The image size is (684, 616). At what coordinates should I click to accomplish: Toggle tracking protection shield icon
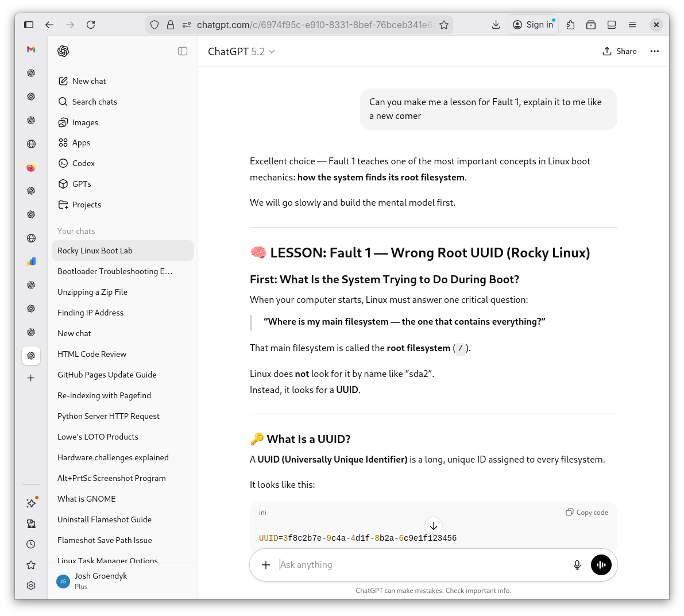[154, 25]
